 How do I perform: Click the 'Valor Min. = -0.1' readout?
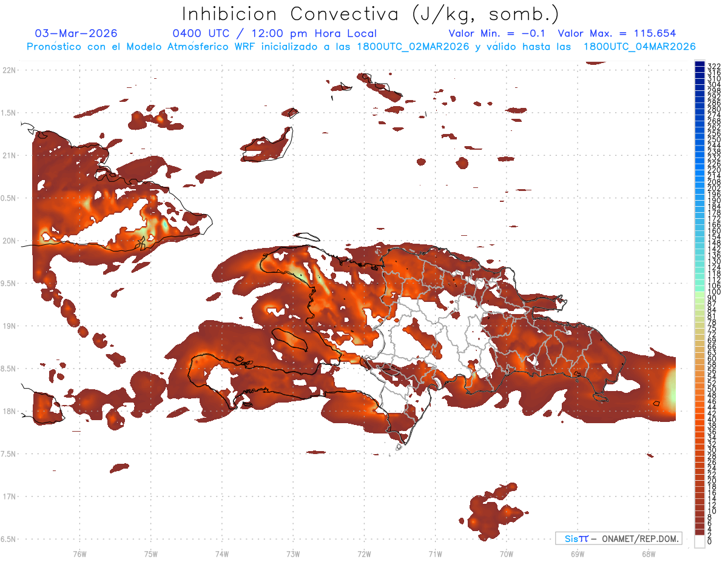(497, 33)
